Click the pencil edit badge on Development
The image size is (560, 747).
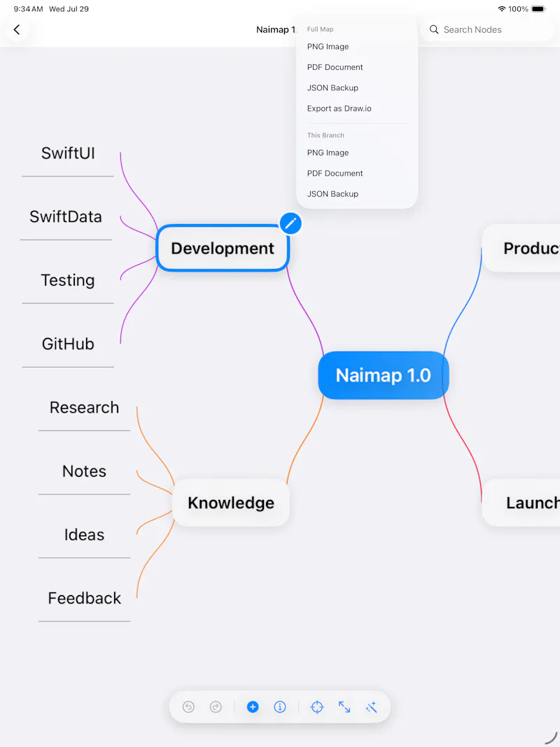pyautogui.click(x=290, y=223)
